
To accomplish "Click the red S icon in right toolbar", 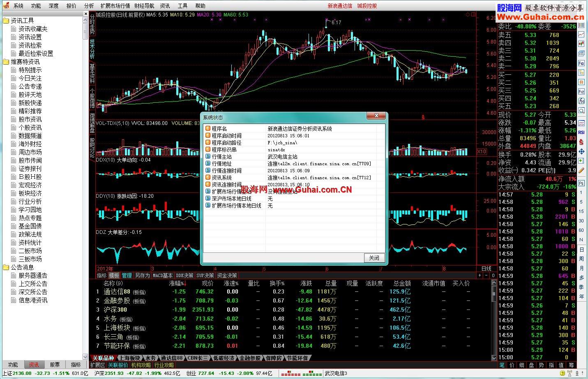I will coord(581,141).
